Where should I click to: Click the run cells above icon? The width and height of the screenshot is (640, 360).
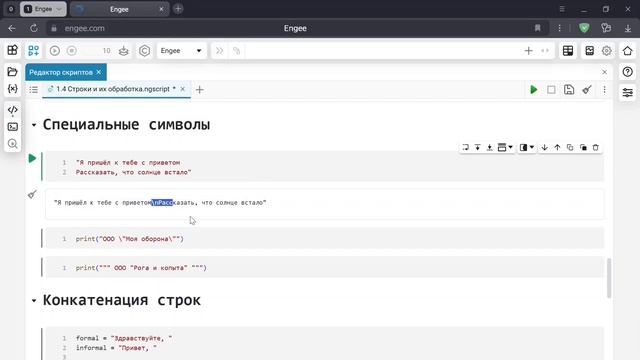[x=477, y=147]
